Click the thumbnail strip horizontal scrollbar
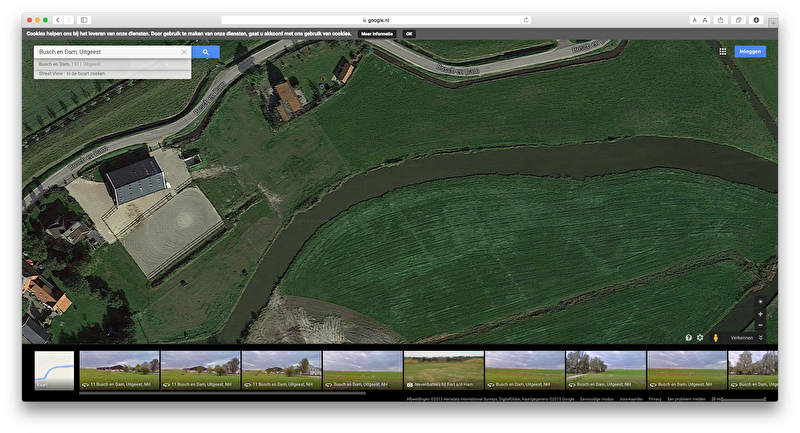This screenshot has width=800, height=433. pyautogui.click(x=222, y=393)
